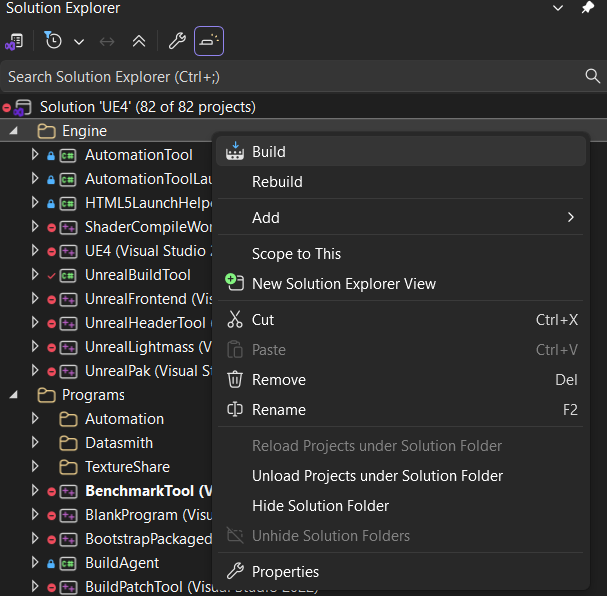Open the Add submenu
Image resolution: width=607 pixels, height=596 pixels.
tap(401, 218)
